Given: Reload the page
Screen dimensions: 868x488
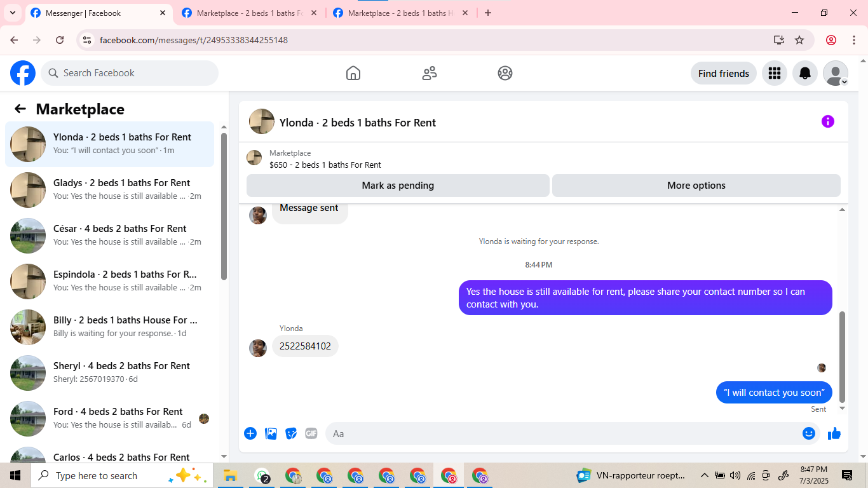Looking at the screenshot, I should [x=60, y=40].
